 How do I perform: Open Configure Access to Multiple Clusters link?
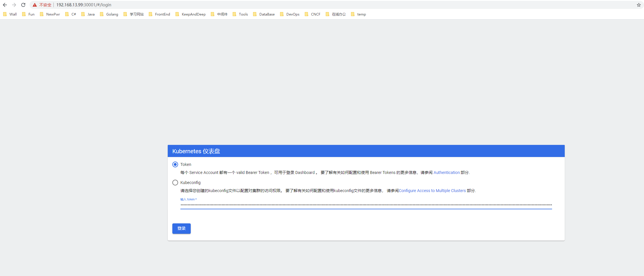click(432, 191)
